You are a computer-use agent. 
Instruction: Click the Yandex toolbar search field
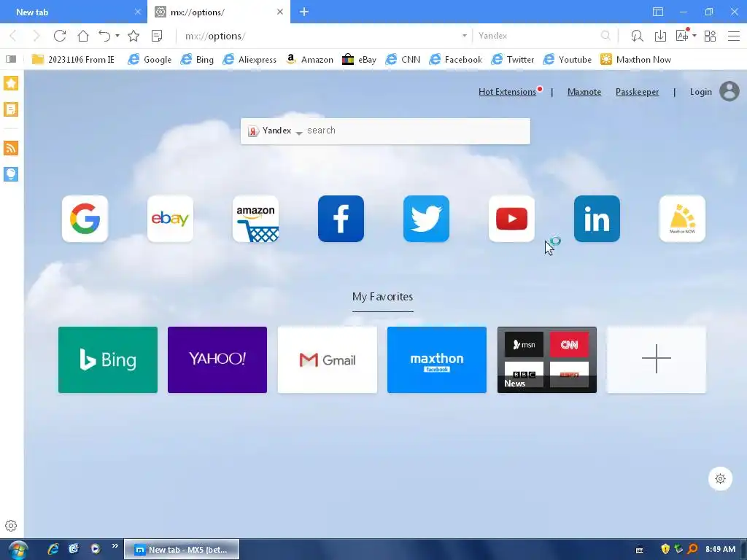click(x=538, y=36)
